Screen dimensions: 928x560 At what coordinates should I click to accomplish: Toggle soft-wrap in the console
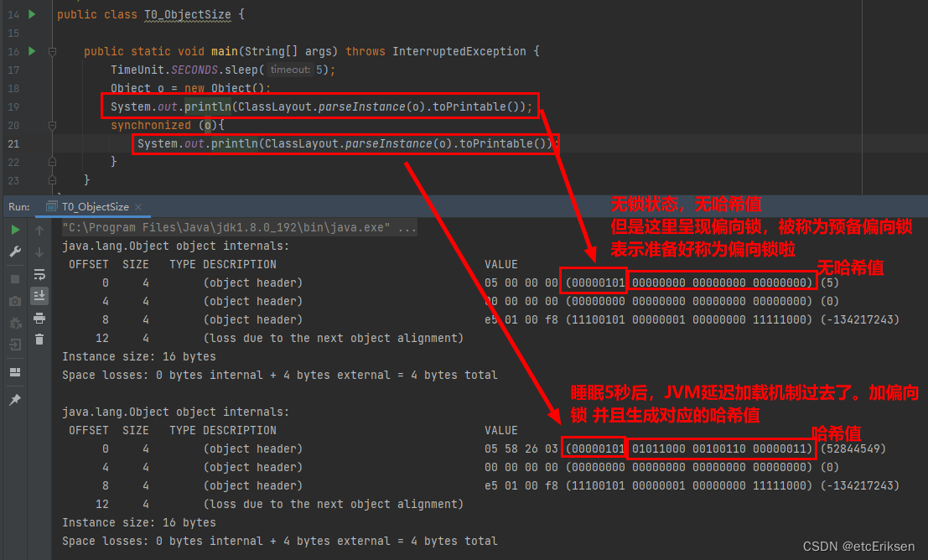pos(39,274)
